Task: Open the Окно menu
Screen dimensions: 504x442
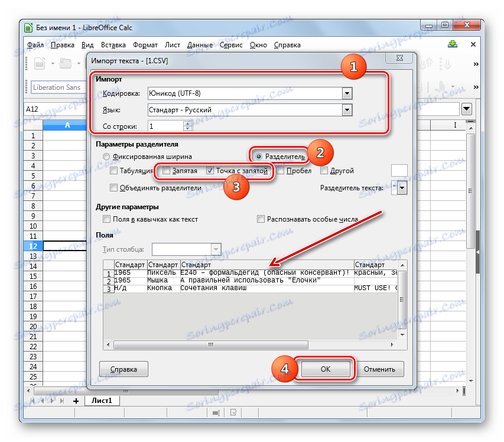Action: pos(258,45)
